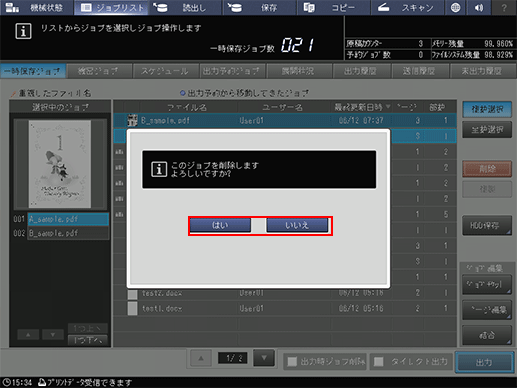Screen dimensions: 517x388
Task: Click the ファイル名 column header
Action: point(187,107)
